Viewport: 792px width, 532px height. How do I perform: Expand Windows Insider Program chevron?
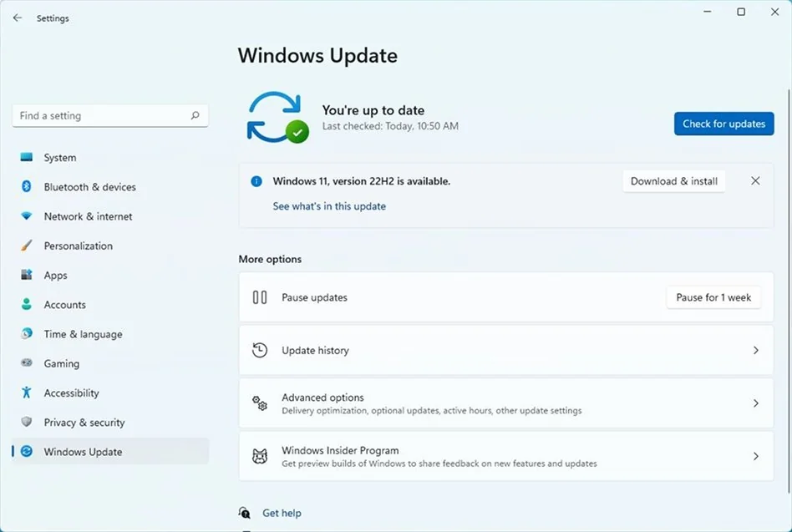pyautogui.click(x=755, y=457)
